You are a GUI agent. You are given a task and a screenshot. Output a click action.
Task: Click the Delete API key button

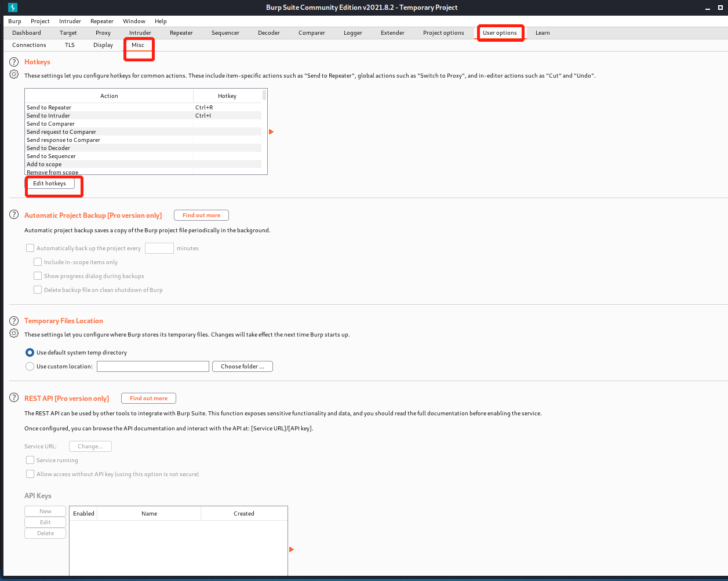45,534
